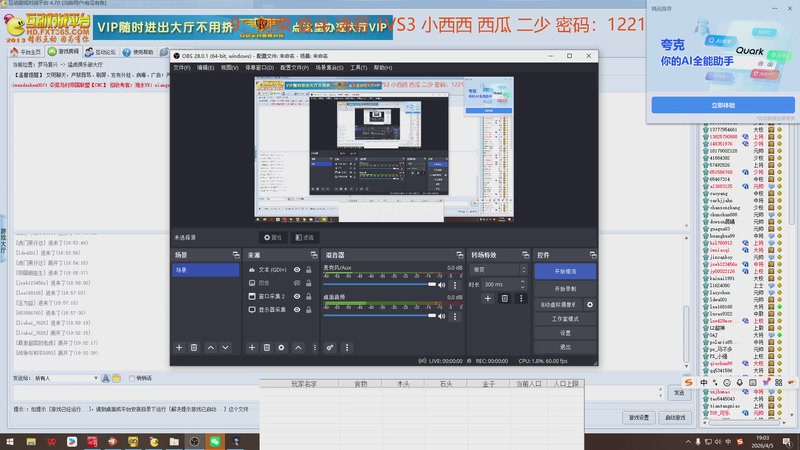Screen dimensions: 800x450
Task: Open Mic/Aux channel options dots
Action: 455,285
